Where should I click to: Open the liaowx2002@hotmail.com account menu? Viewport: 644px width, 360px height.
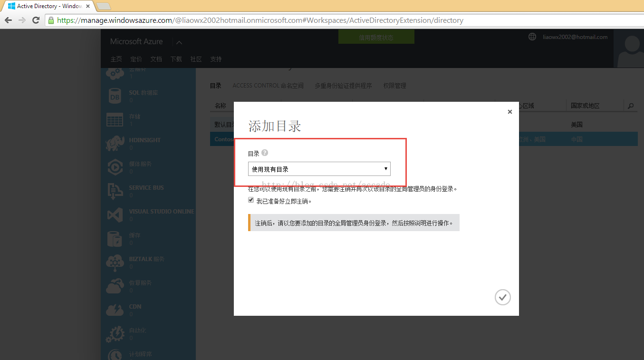(575, 37)
